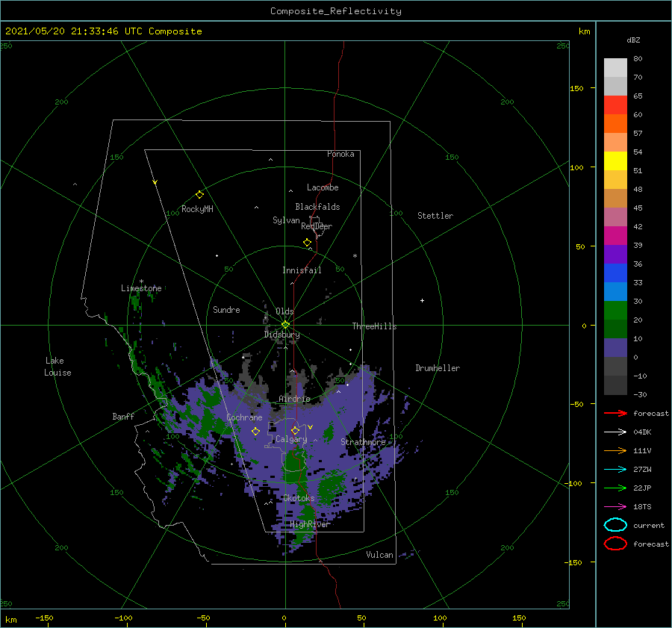This screenshot has width=672, height=628.
Task: Click the Innisfail city label
Action: point(302,270)
